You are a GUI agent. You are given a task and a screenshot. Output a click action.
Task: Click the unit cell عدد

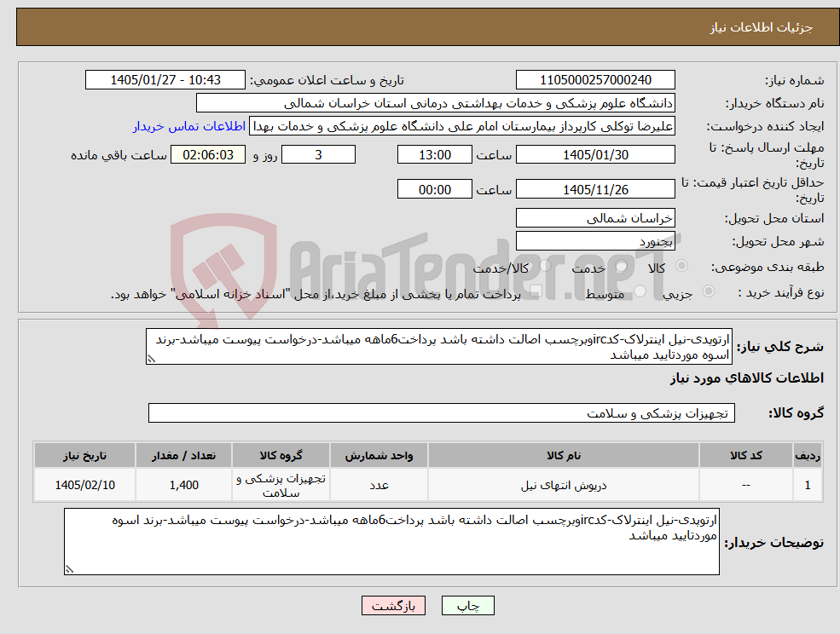[x=379, y=485]
